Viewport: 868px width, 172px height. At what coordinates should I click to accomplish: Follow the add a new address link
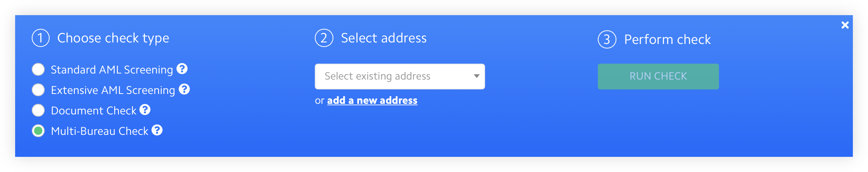pyautogui.click(x=372, y=100)
